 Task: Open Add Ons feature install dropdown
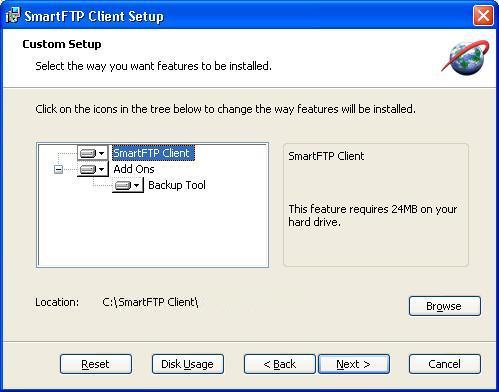(93, 169)
